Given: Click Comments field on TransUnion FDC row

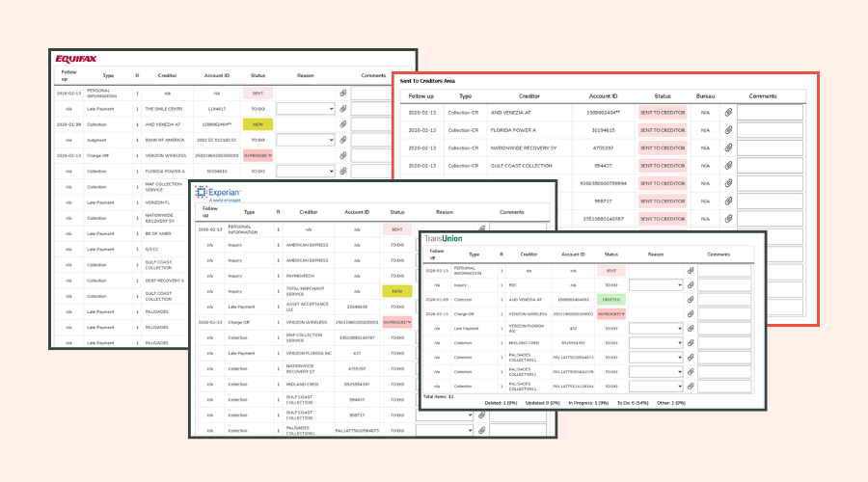Looking at the screenshot, I should 724,285.
